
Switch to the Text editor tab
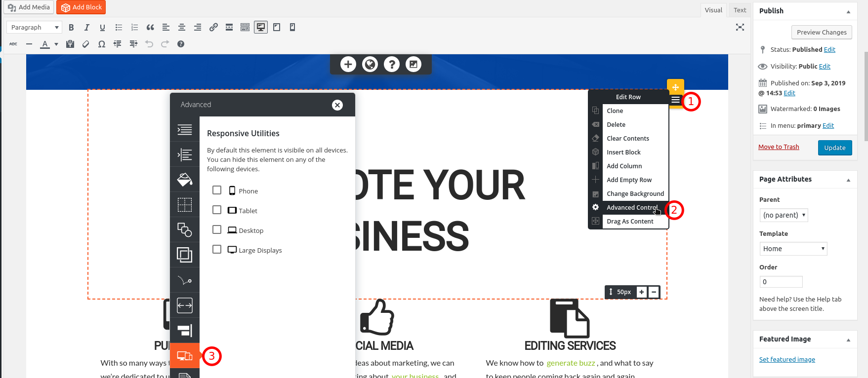(x=740, y=10)
